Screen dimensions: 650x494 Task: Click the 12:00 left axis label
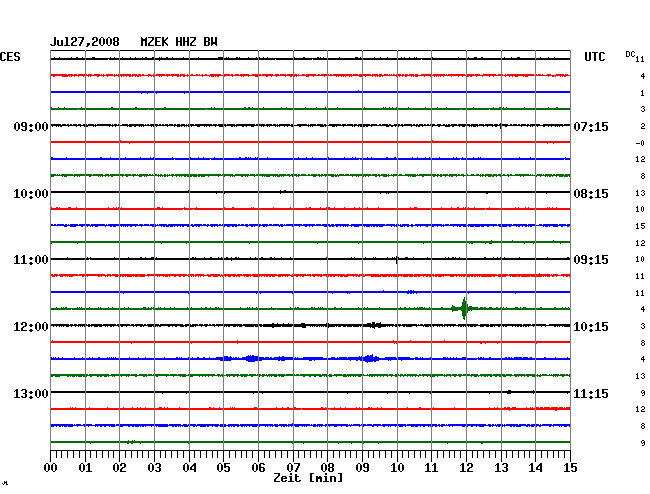pos(31,327)
